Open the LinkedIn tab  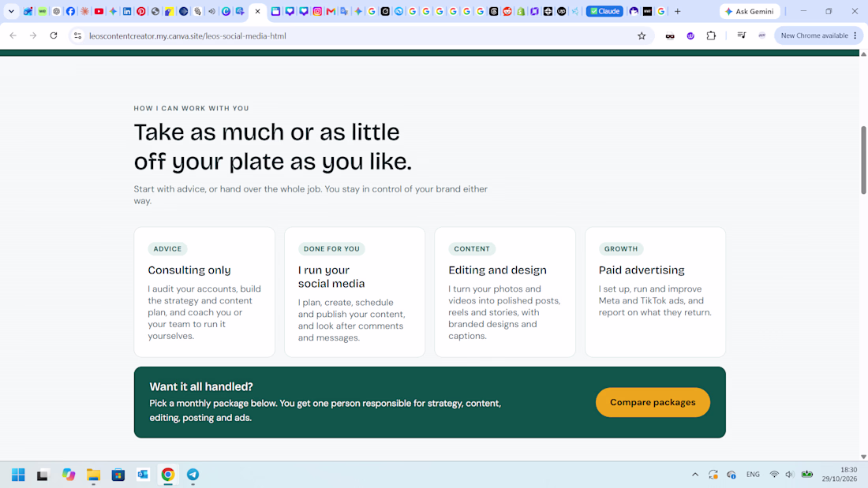[127, 11]
